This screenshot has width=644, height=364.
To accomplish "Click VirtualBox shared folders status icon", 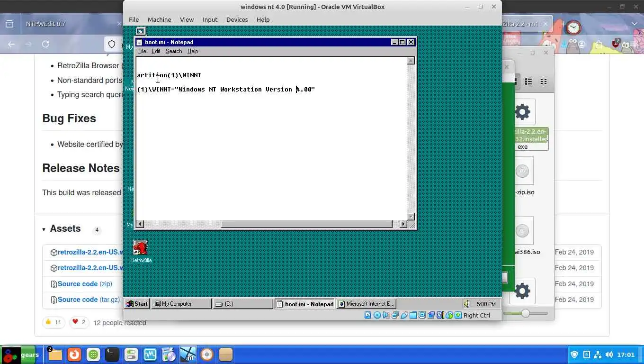I will click(413, 315).
